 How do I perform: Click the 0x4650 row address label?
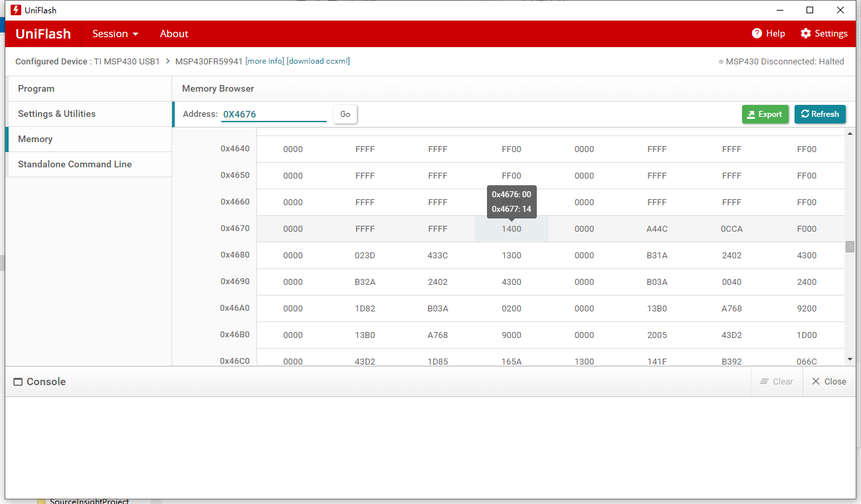click(x=235, y=175)
